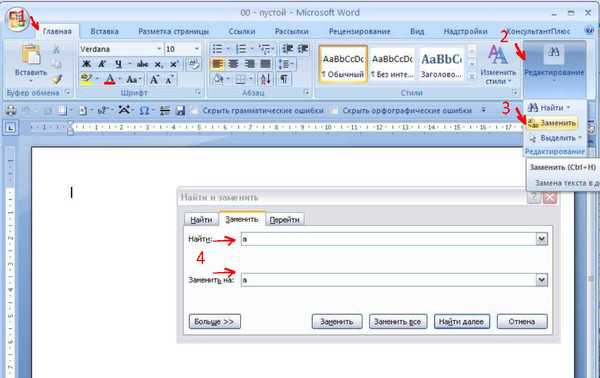
Task: Click the Заменить button in dialog
Action: (x=337, y=322)
